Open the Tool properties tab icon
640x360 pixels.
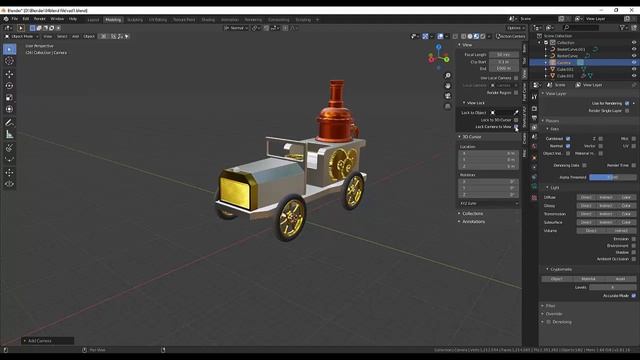point(534,97)
